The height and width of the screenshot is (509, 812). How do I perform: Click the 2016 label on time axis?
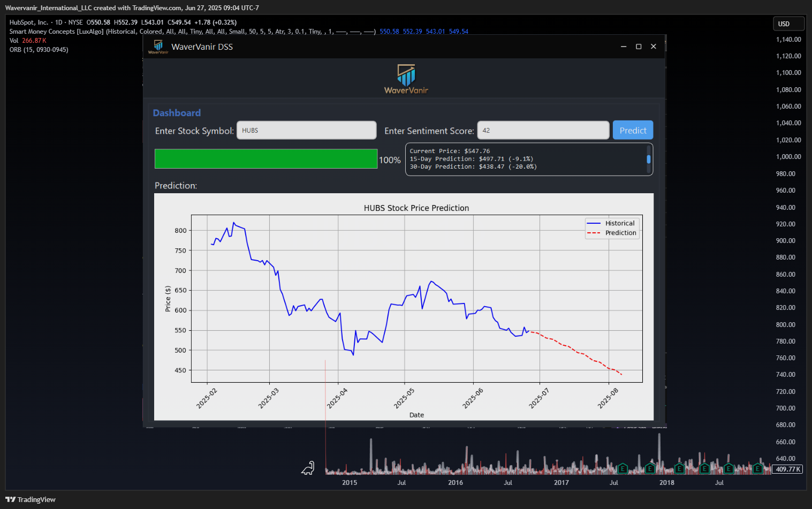[x=456, y=483]
